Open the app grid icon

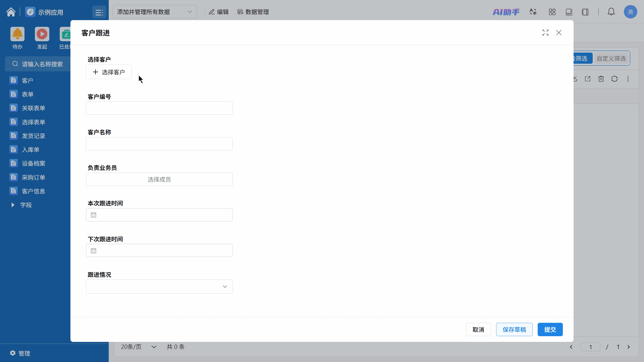[x=552, y=12]
